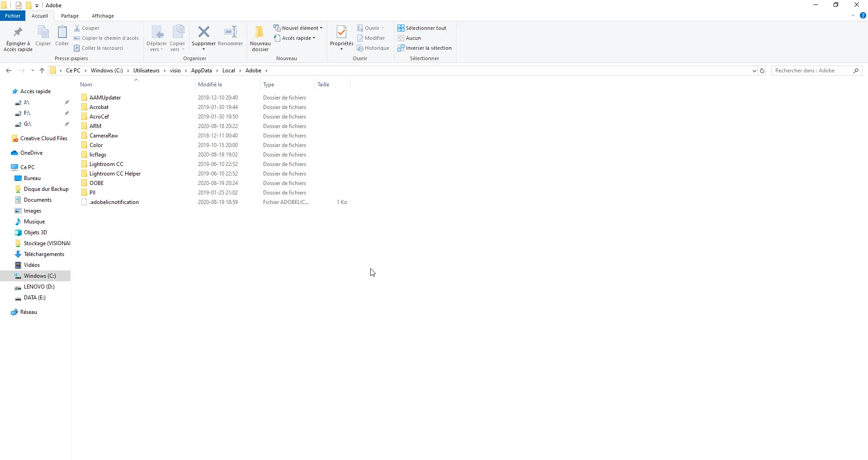Open the Quick Access Toolbar customize dropdown
This screenshot has height=460, width=868.
pos(37,5)
